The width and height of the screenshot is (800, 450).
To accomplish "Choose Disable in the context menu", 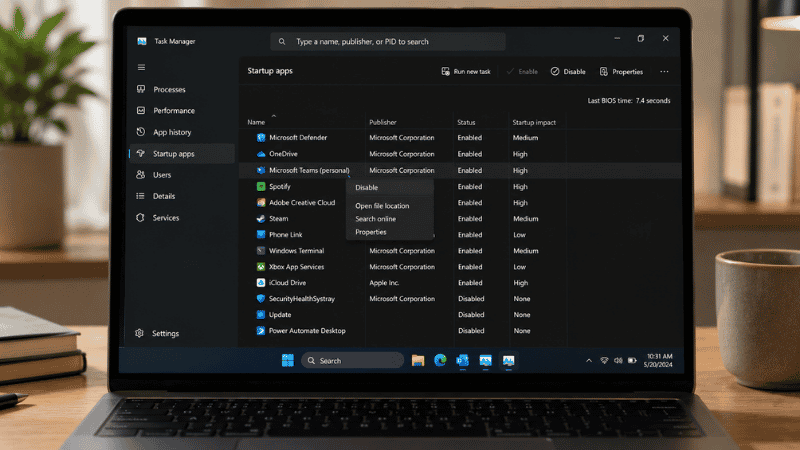I will (x=390, y=187).
